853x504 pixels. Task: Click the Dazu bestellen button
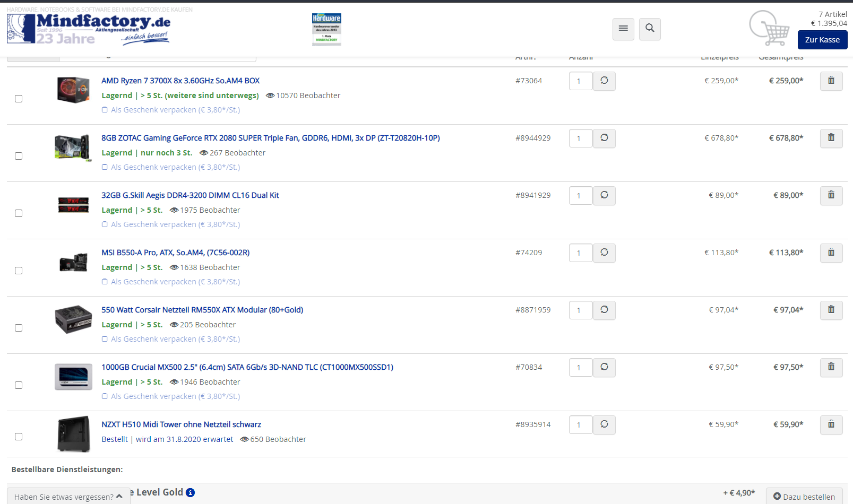[804, 497]
